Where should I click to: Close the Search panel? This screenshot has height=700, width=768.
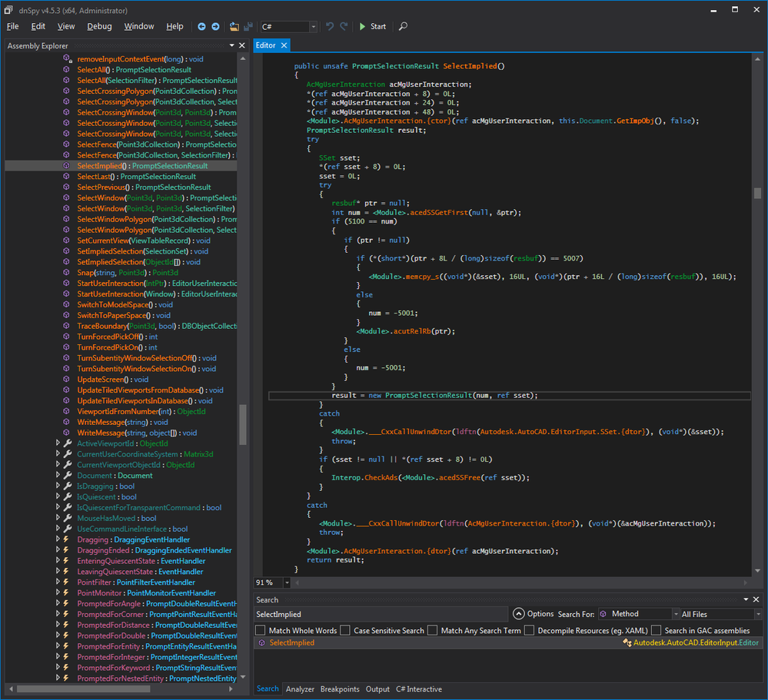coord(756,599)
